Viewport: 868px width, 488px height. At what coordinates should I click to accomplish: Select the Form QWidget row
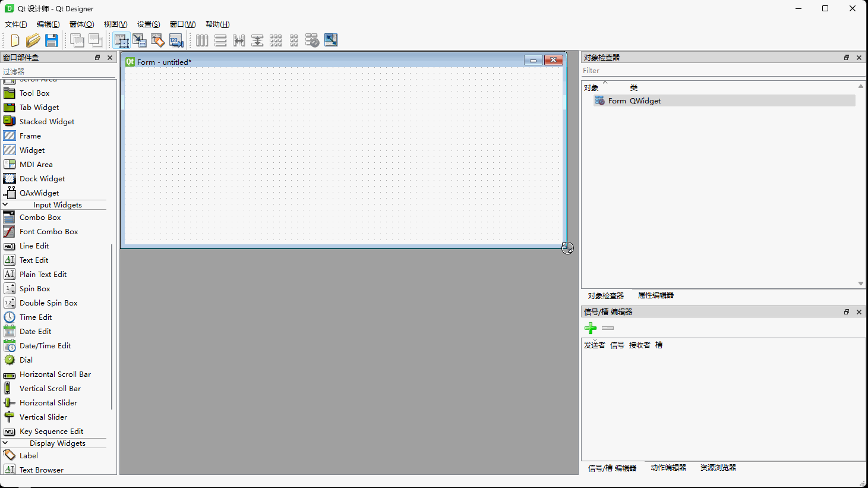(724, 101)
